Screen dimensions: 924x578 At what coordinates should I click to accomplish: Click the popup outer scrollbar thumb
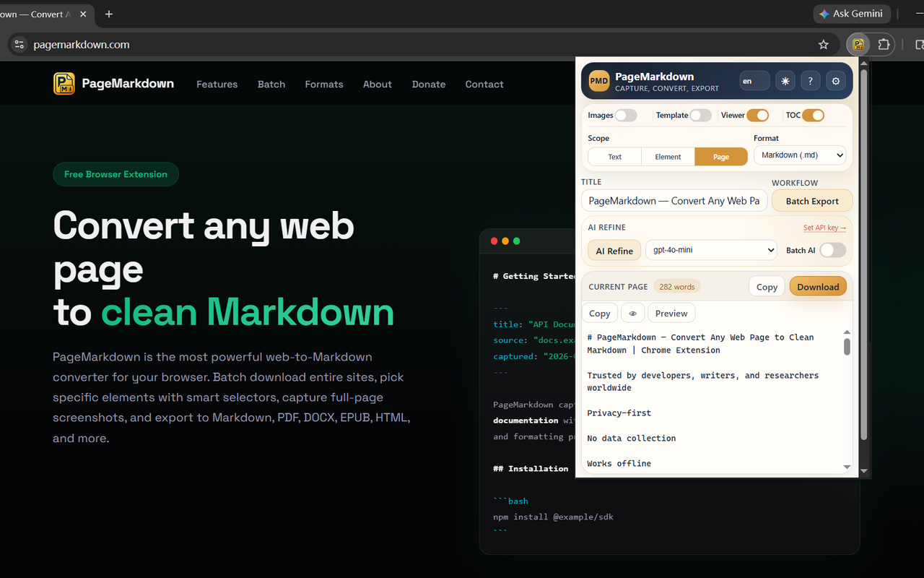(x=864, y=254)
